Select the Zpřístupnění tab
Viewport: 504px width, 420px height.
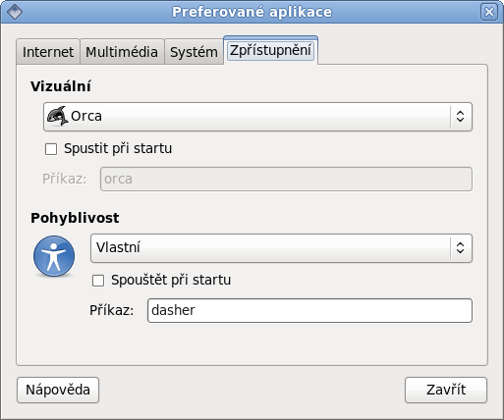coord(270,50)
